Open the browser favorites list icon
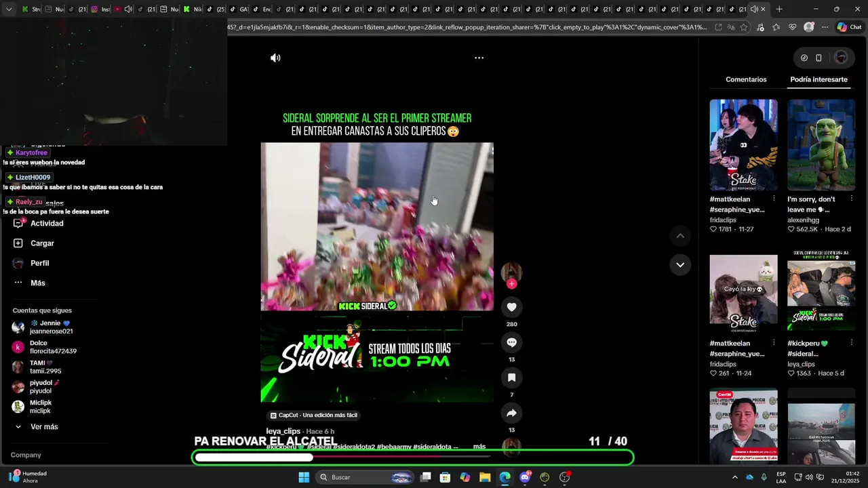Screen dimensions: 868x488 (x=776, y=27)
